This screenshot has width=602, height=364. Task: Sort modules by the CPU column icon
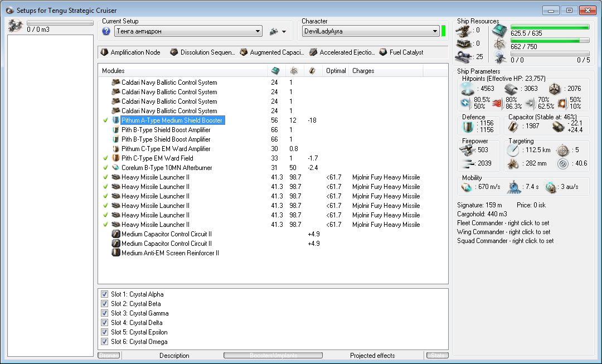(x=275, y=71)
